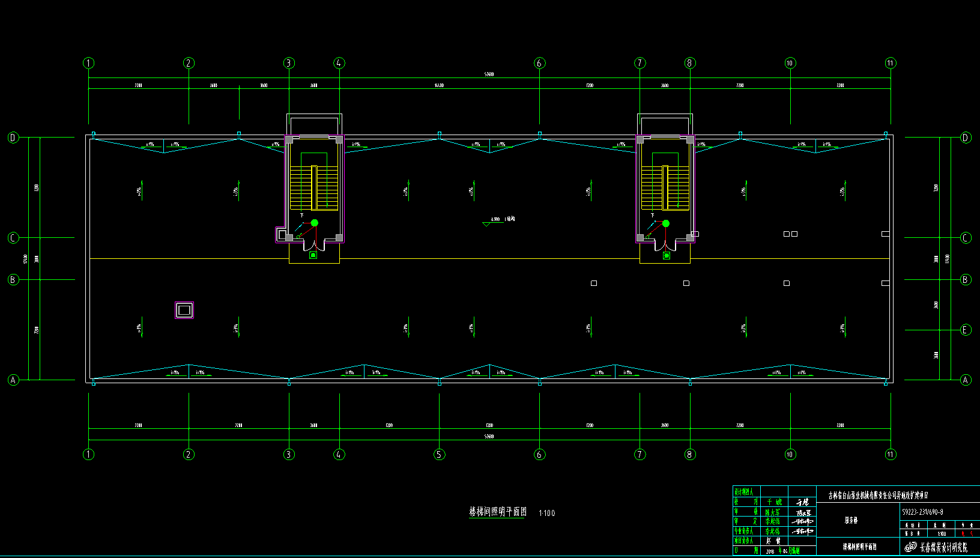The image size is (980, 558).
Task: Select the magenta-outlined square roof hatch
Action: coord(184,310)
